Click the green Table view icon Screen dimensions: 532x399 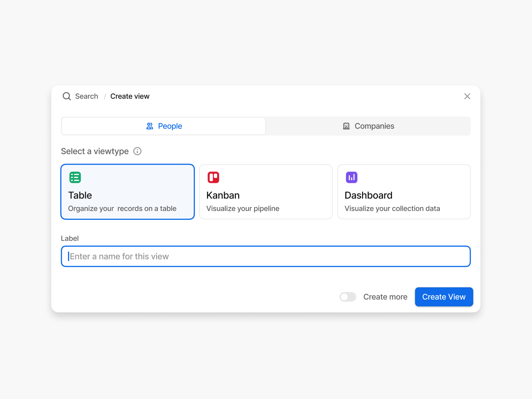point(75,177)
